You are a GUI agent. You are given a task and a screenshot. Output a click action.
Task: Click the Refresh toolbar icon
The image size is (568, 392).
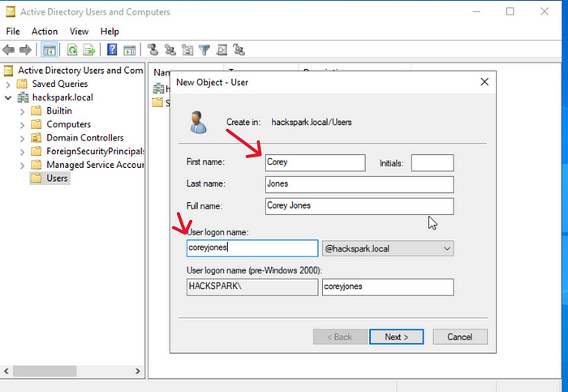pos(72,50)
